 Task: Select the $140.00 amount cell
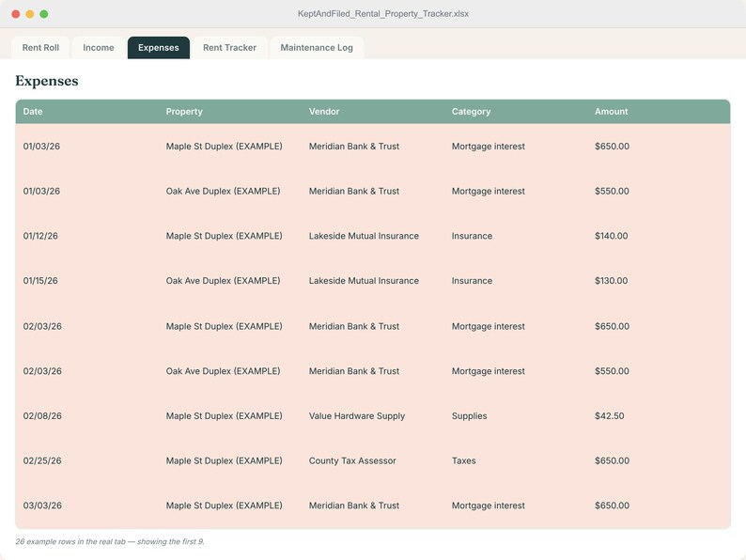coord(611,236)
